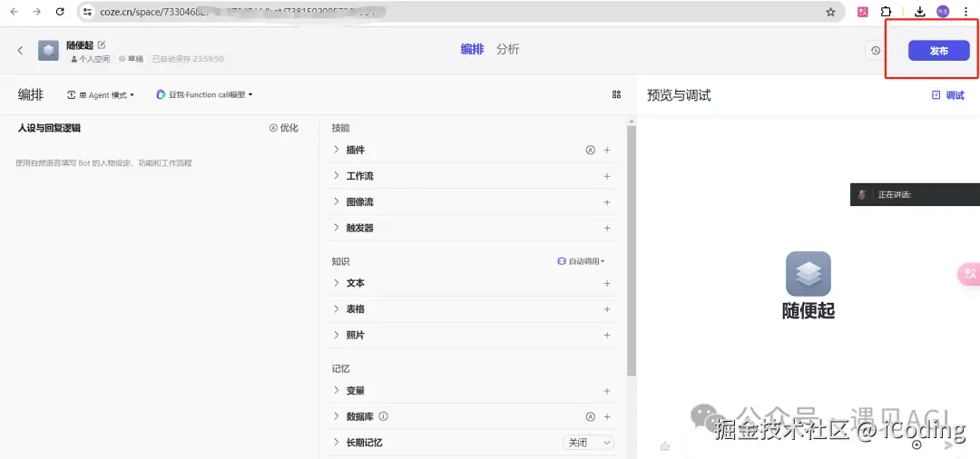
Task: Expand the 长期记忆 section
Action: (337, 442)
